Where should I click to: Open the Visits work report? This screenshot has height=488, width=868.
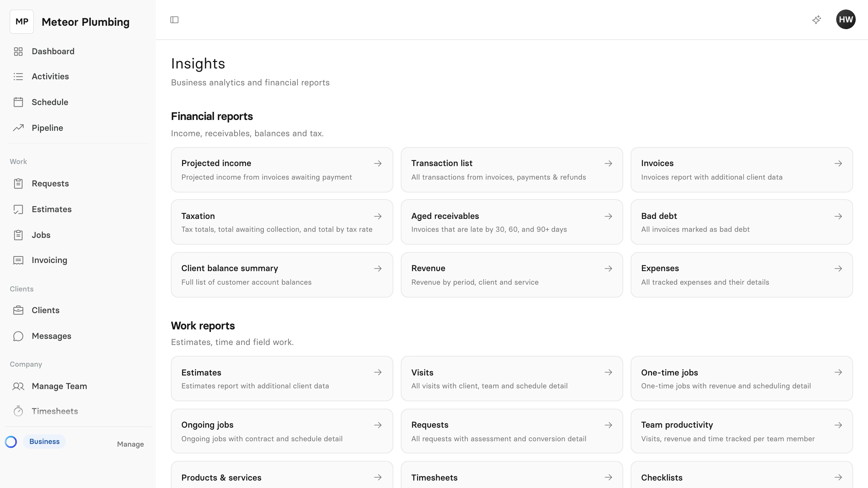click(x=512, y=379)
